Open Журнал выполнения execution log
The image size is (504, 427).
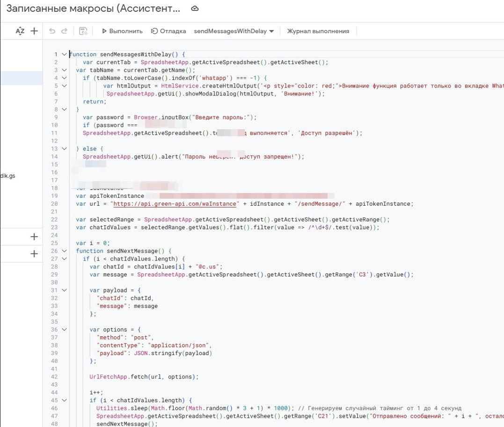tap(318, 31)
